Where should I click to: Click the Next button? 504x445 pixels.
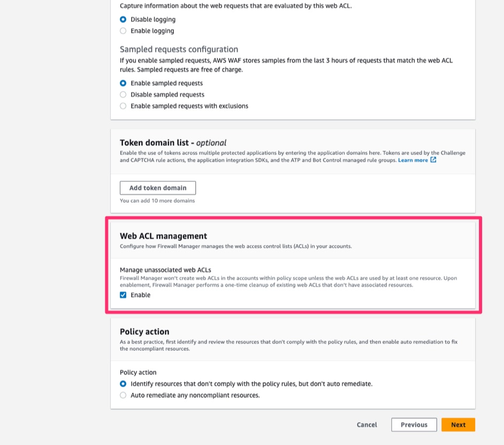coord(458,424)
